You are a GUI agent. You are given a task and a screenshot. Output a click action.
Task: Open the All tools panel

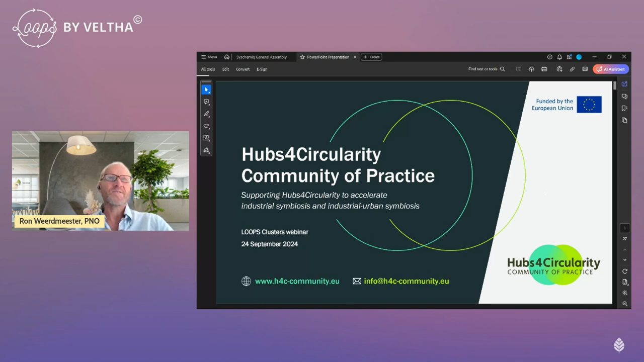tap(208, 69)
